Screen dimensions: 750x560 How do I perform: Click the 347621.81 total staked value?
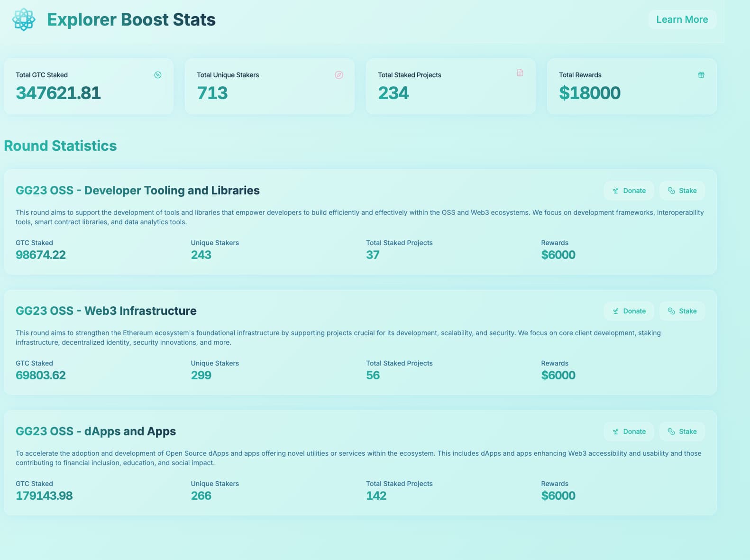tap(58, 93)
